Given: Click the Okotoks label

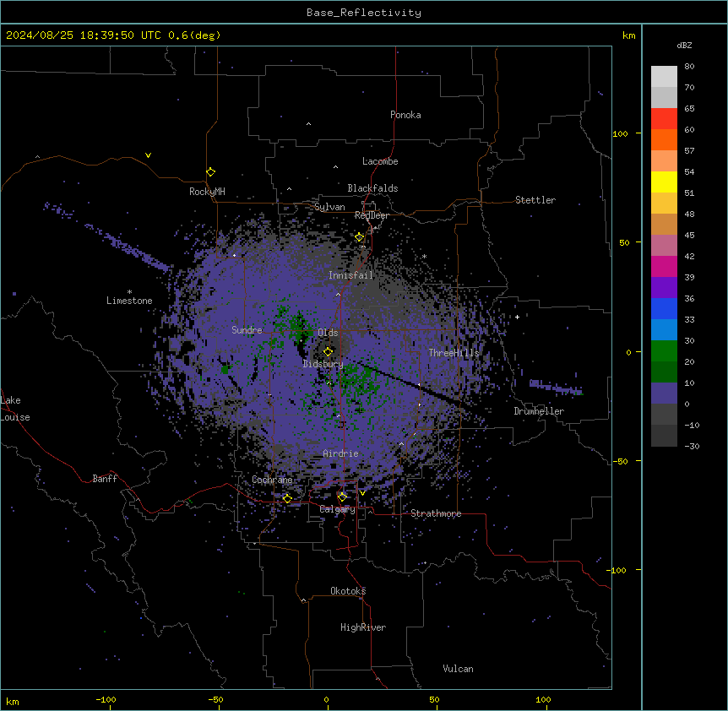Looking at the screenshot, I should 348,591.
